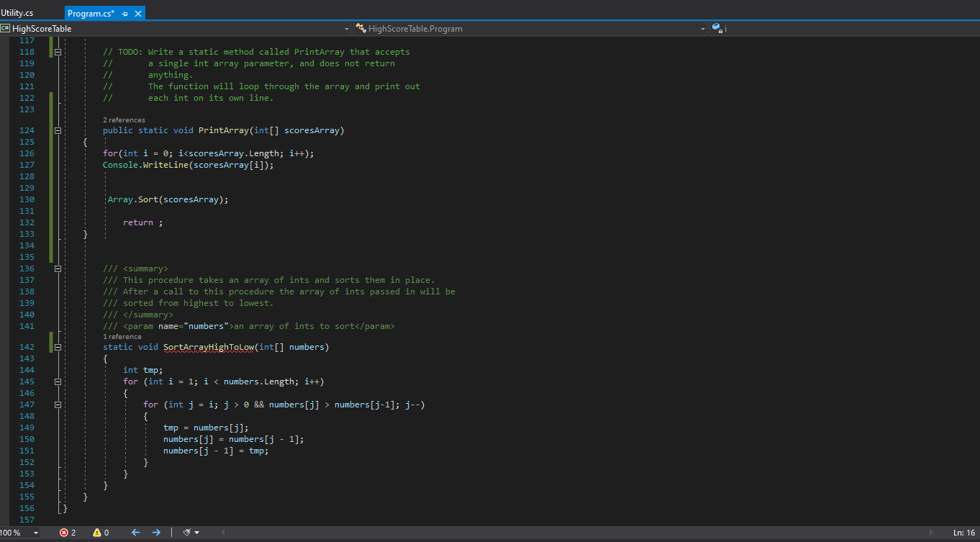Open the HighScoreTable project dropdown
This screenshot has height=542, width=980.
pos(346,29)
